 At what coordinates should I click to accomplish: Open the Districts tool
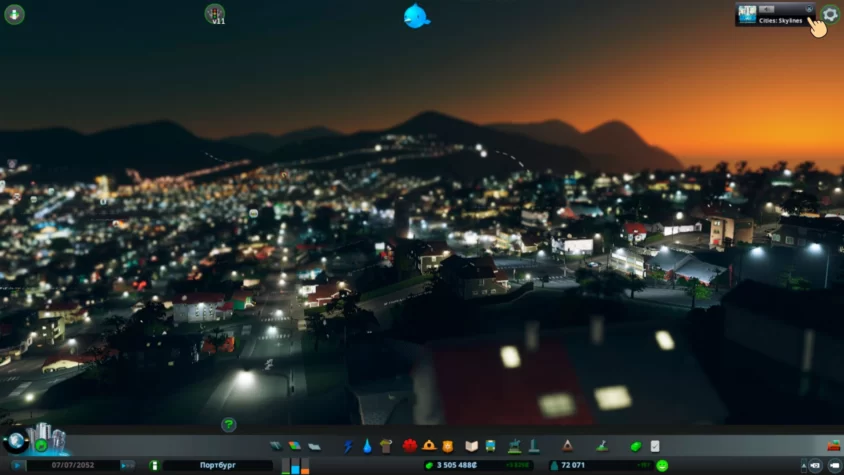click(x=314, y=446)
